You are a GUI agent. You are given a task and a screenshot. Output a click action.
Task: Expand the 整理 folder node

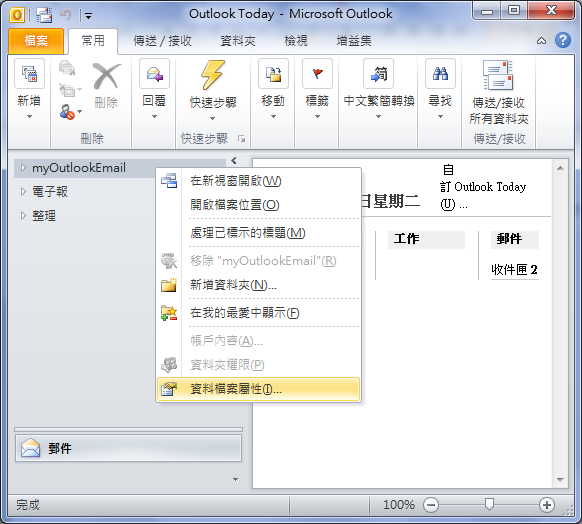[23, 216]
